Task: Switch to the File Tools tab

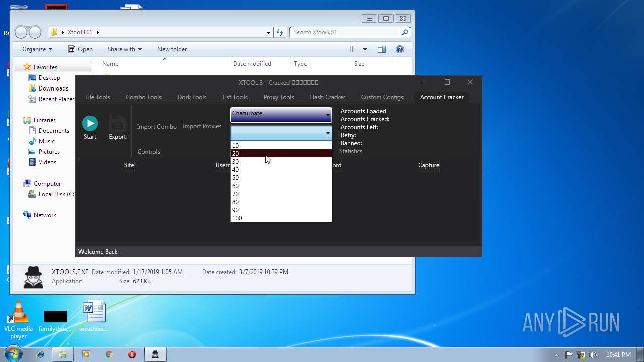Action: coord(98,97)
